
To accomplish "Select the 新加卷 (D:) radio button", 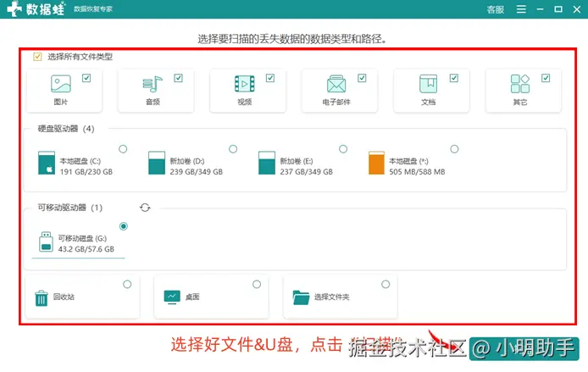I will pyautogui.click(x=233, y=149).
